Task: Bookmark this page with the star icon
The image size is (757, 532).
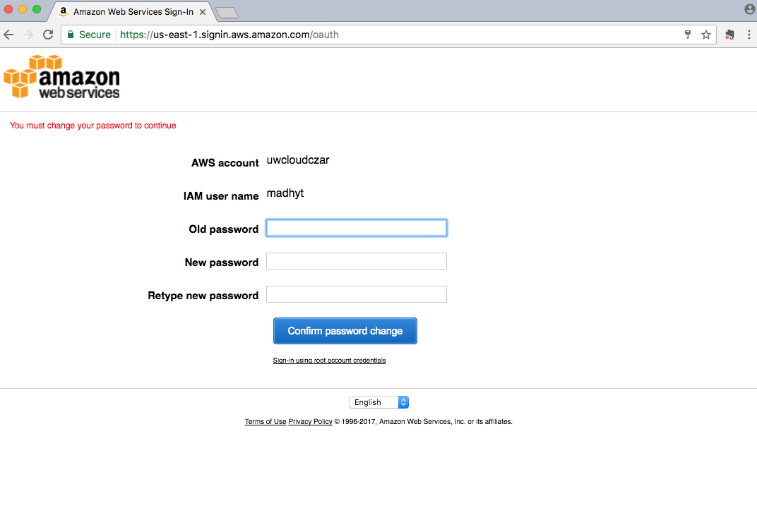Action: tap(706, 35)
